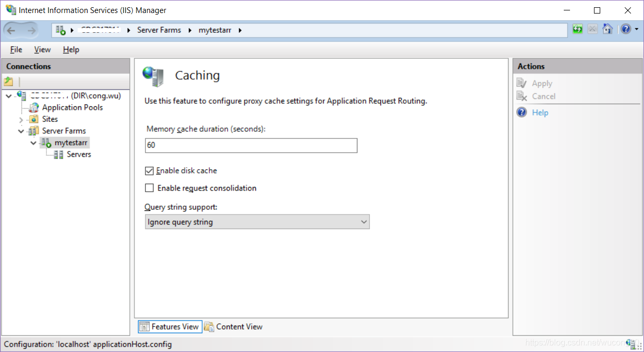Click Cancel in Actions pane
Viewport: 644px width, 352px height.
pyautogui.click(x=543, y=96)
